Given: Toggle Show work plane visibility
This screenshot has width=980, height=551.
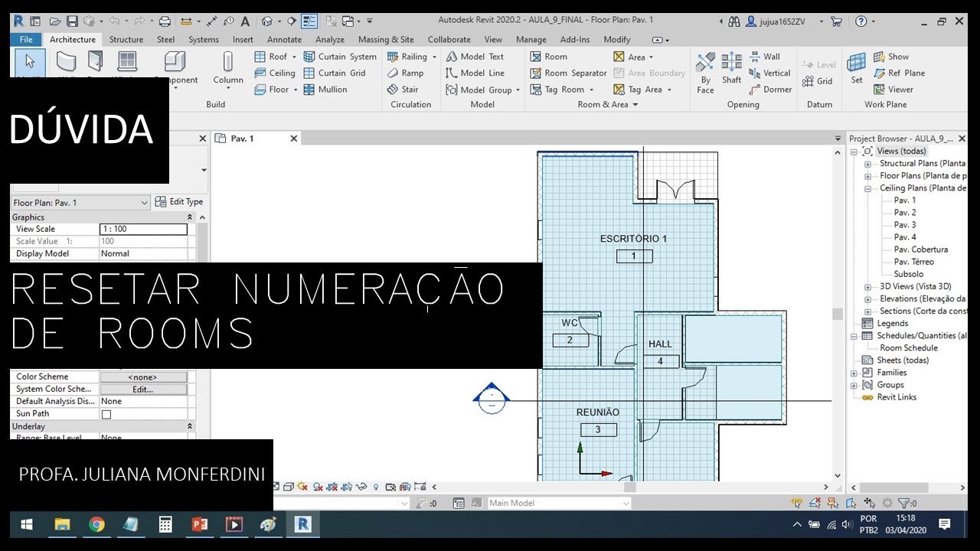Looking at the screenshot, I should point(890,57).
